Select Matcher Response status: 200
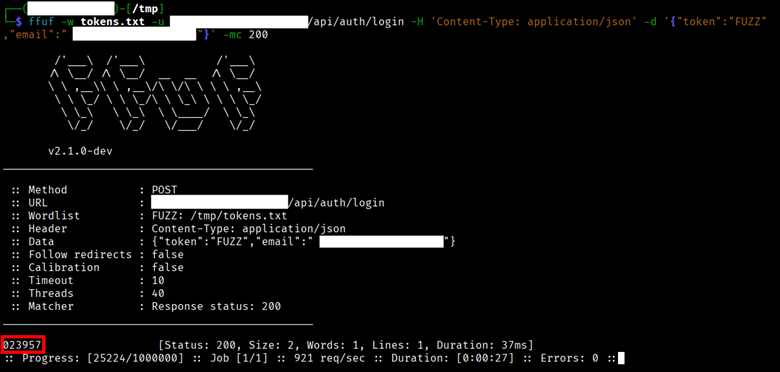The height and width of the screenshot is (372, 780). [x=216, y=306]
